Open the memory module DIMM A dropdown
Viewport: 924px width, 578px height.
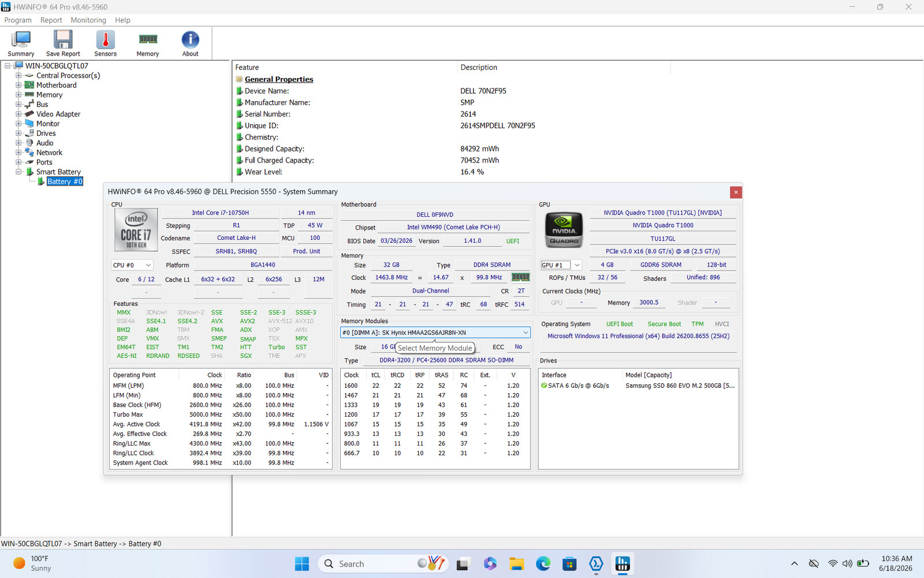click(435, 332)
